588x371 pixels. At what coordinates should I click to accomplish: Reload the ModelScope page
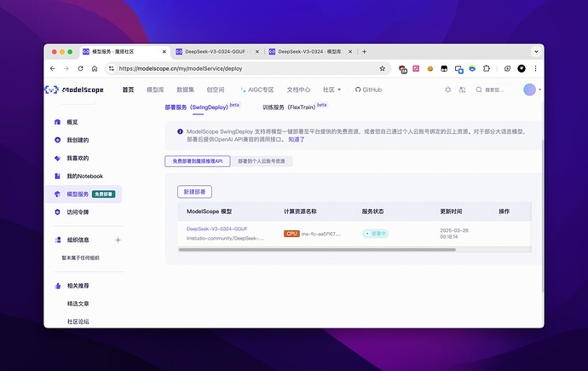(x=80, y=68)
